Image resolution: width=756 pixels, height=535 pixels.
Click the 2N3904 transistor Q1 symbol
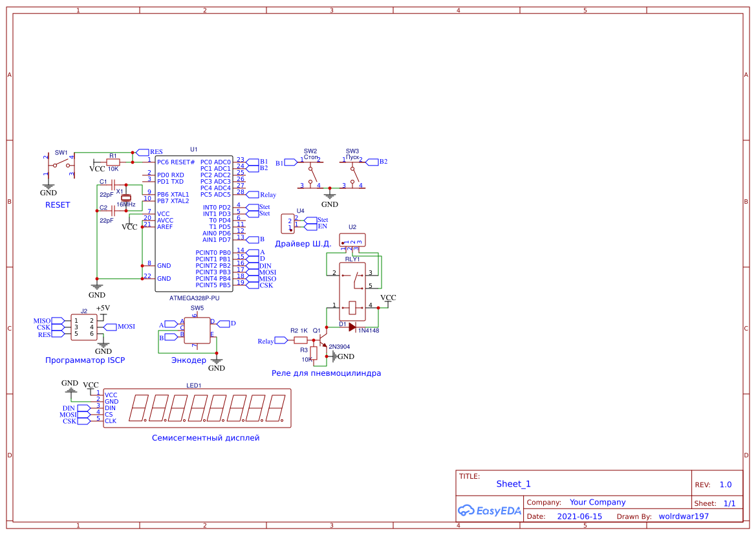(321, 340)
